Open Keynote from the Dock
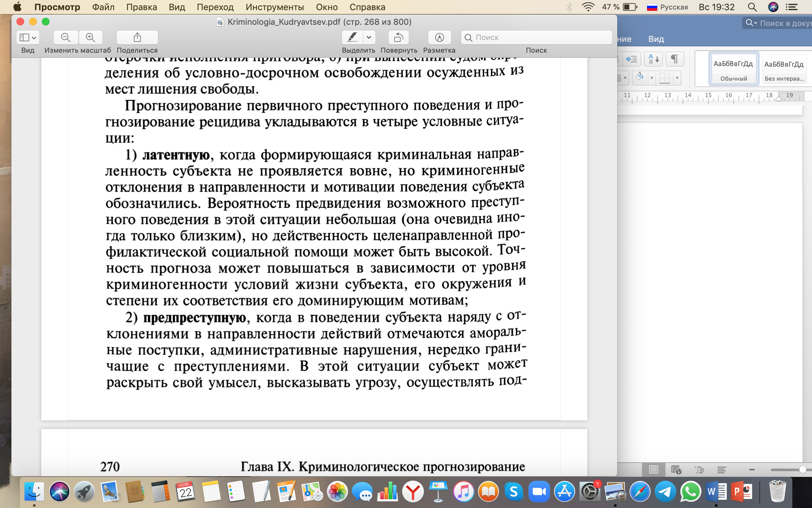This screenshot has height=508, width=812. point(438,492)
